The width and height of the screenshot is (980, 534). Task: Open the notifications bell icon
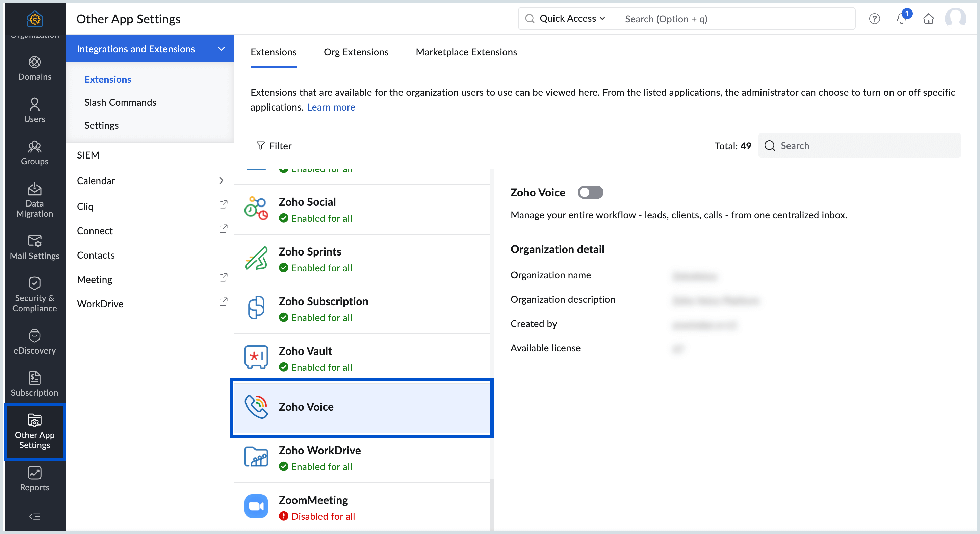pyautogui.click(x=901, y=19)
